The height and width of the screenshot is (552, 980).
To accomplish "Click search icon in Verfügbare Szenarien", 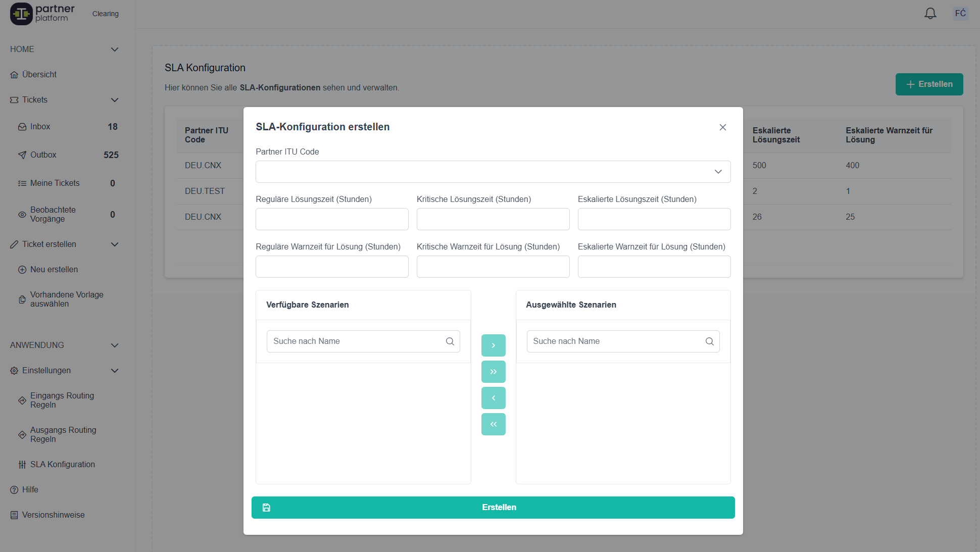I will point(450,341).
